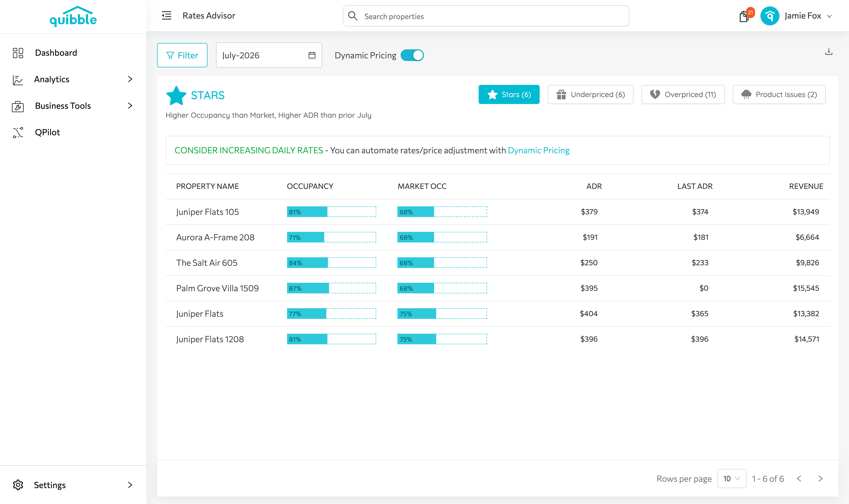Open Rows per page 10 dropdown
Screen dimensions: 849x504
pyautogui.click(x=731, y=479)
